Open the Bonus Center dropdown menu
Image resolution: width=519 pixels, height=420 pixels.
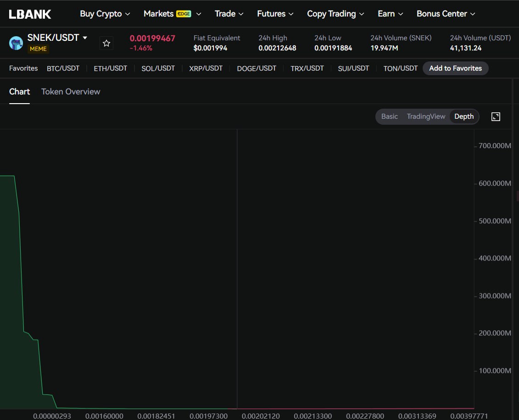click(x=446, y=14)
